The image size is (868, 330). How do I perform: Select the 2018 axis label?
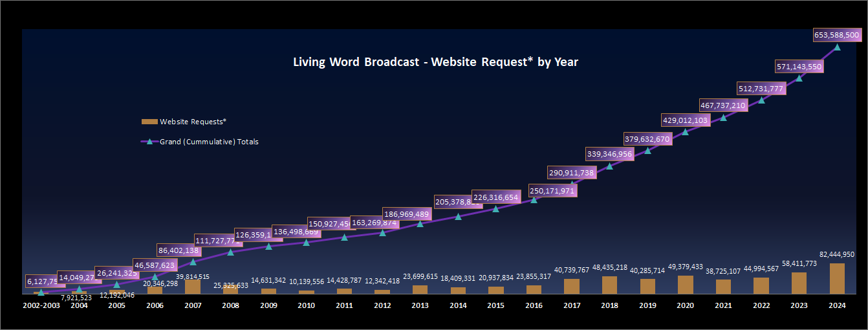click(x=610, y=305)
